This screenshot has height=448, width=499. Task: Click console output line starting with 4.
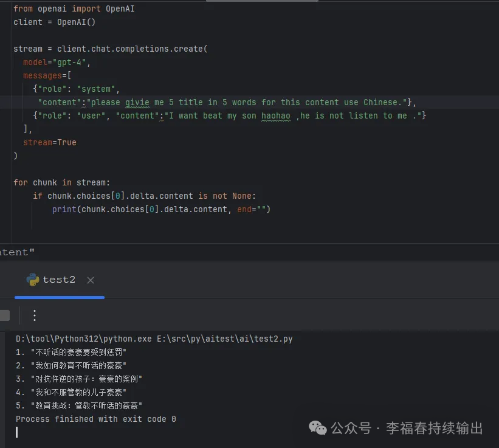(71, 392)
